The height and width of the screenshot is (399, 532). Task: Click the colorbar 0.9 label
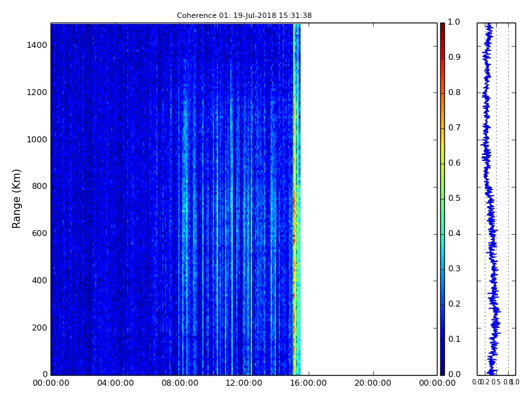(454, 57)
